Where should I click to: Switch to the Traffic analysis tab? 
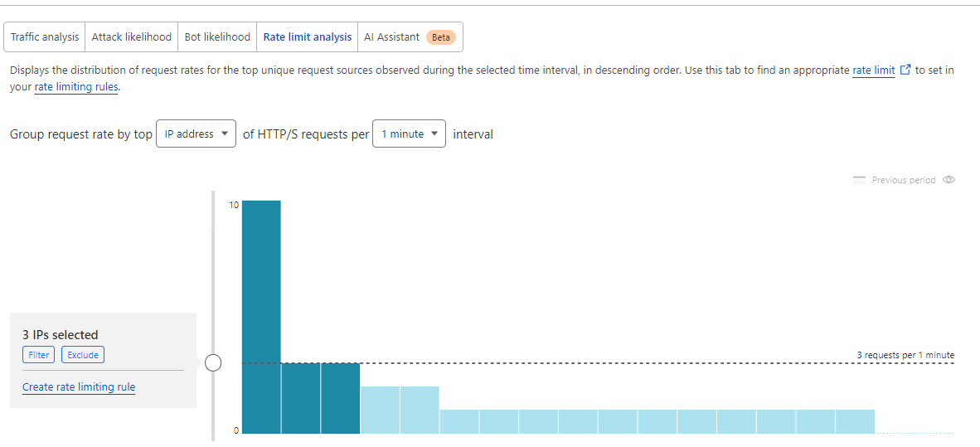point(45,37)
